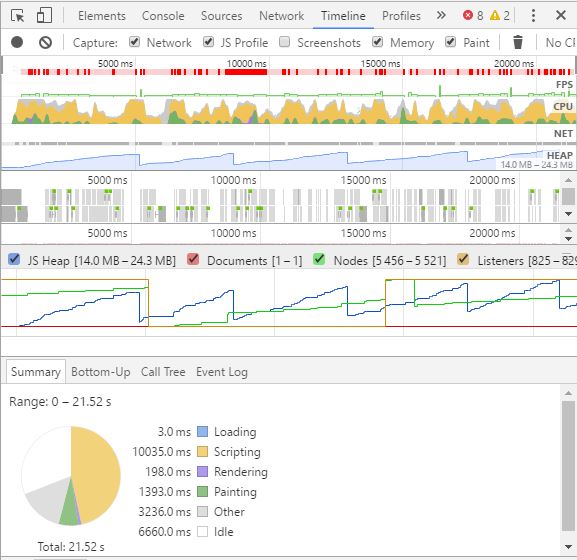The height and width of the screenshot is (560, 577).
Task: Click the summary pane scrollbar thumb
Action: click(568, 466)
